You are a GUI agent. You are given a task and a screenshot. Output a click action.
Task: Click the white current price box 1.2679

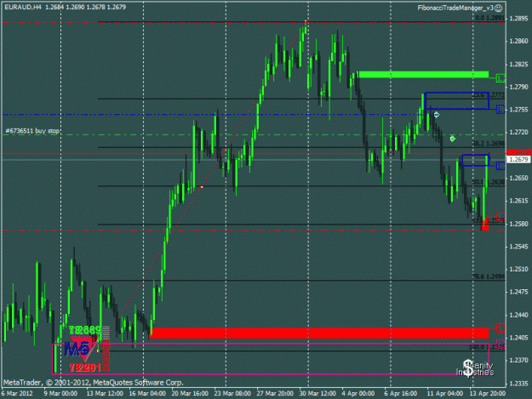tap(518, 159)
